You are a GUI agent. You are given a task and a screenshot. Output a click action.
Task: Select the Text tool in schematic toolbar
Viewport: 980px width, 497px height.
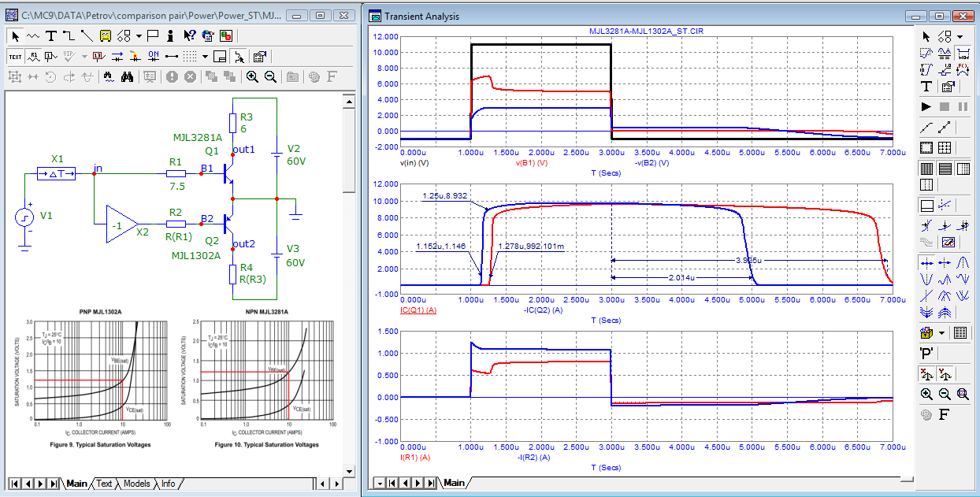(51, 35)
